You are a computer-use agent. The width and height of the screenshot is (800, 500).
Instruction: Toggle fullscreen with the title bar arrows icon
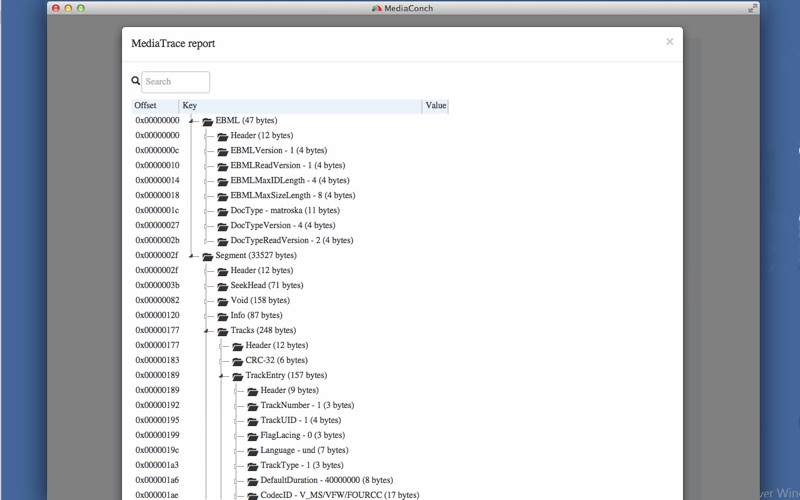point(753,8)
